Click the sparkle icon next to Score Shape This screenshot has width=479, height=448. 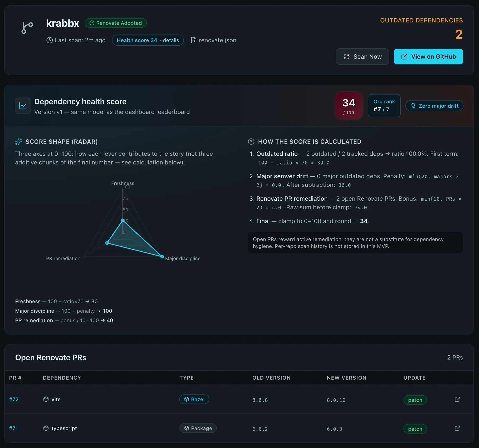coord(19,142)
